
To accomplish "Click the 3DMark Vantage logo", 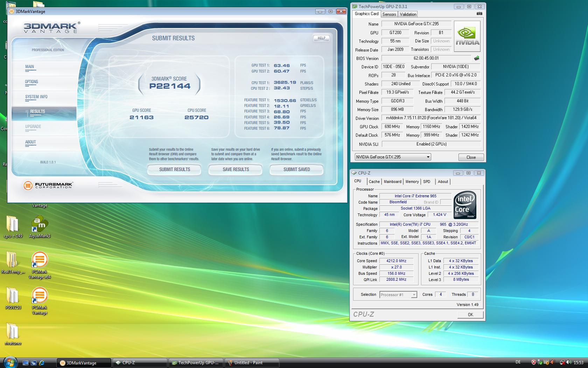I will tap(52, 27).
